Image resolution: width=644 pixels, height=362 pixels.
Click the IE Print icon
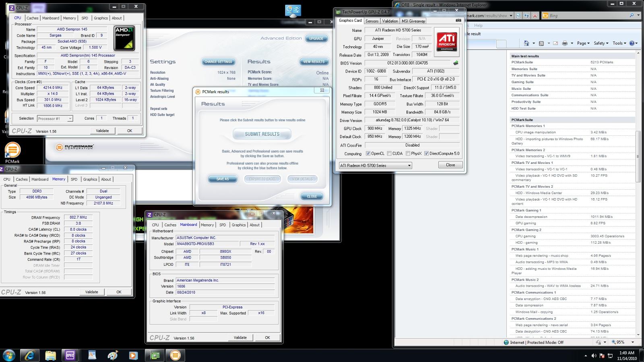coord(565,43)
